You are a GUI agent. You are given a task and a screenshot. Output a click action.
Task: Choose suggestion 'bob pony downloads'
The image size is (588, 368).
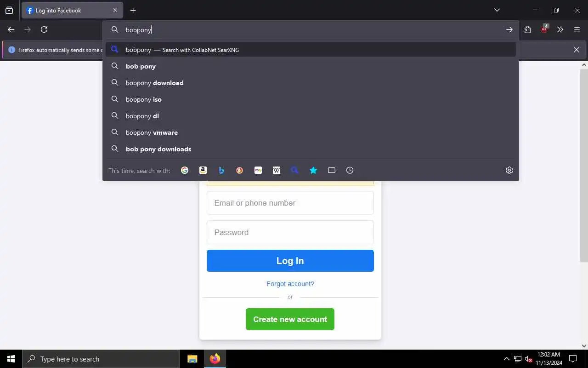311,149
